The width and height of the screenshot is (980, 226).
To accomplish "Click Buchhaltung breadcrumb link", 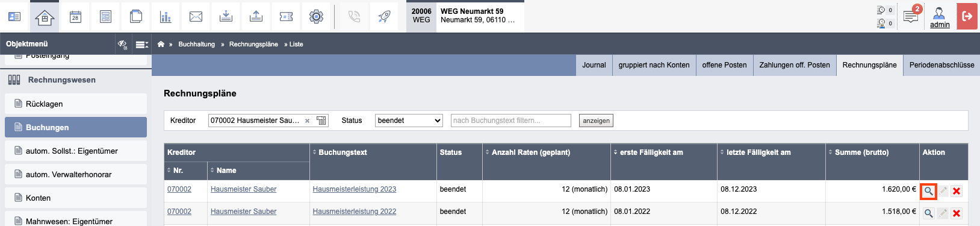I will click(196, 44).
